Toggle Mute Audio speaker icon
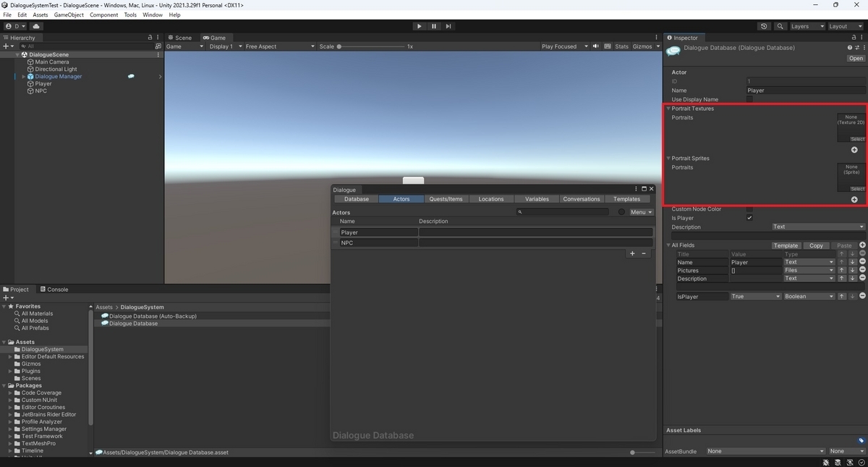Image resolution: width=868 pixels, height=467 pixels. tap(596, 46)
